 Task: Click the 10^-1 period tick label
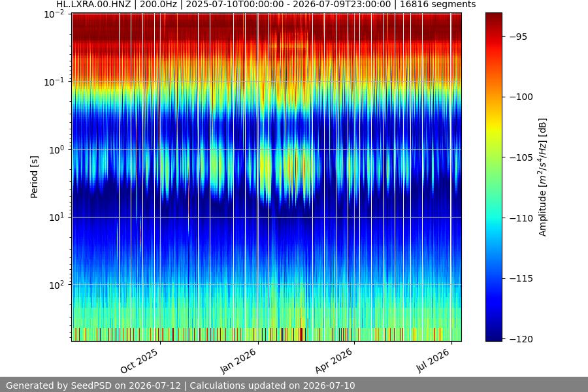pyautogui.click(x=54, y=82)
